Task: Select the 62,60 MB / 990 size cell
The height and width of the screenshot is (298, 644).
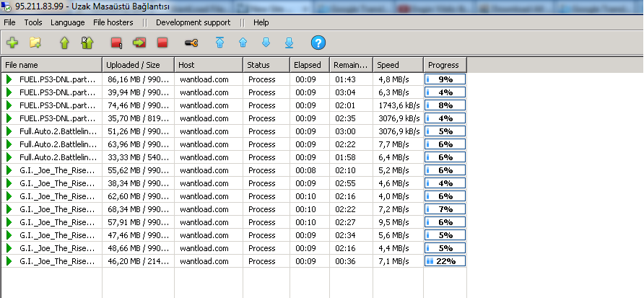Action: pyautogui.click(x=139, y=196)
